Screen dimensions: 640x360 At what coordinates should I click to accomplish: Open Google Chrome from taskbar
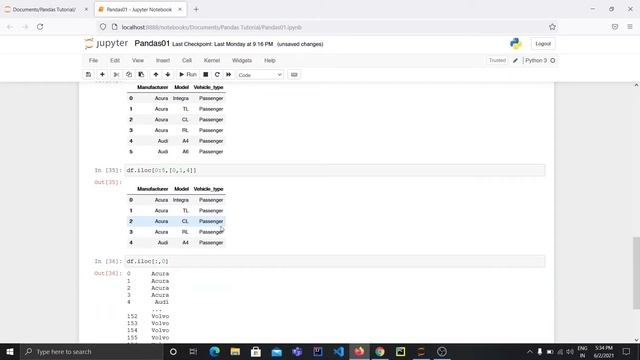coord(380,351)
